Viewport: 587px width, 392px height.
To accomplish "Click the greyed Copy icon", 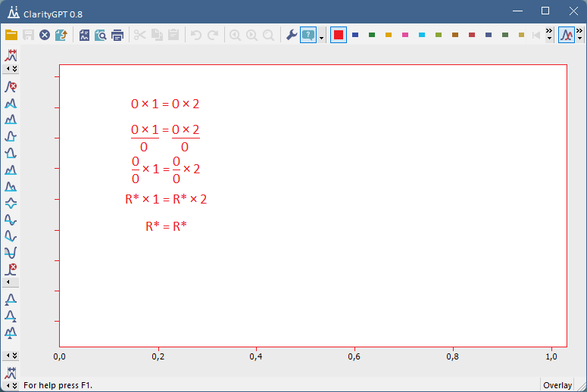I will [x=157, y=35].
